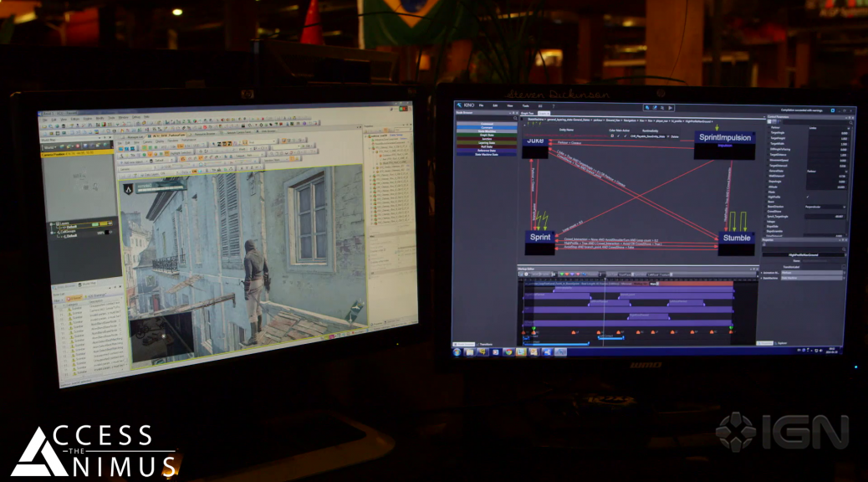Select the Stumble state node in the graph
Screen dimensions: 868x482
[x=736, y=238]
